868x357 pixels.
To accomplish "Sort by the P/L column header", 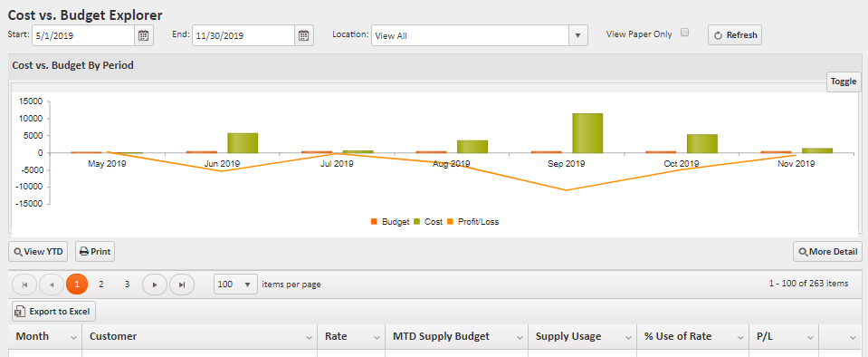I will pos(764,336).
